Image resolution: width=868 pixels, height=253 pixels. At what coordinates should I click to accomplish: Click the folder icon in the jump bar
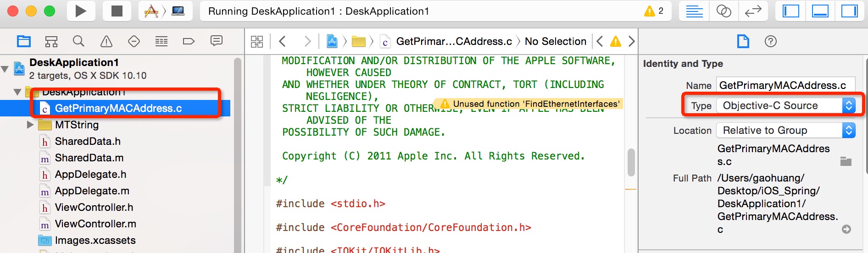click(358, 41)
